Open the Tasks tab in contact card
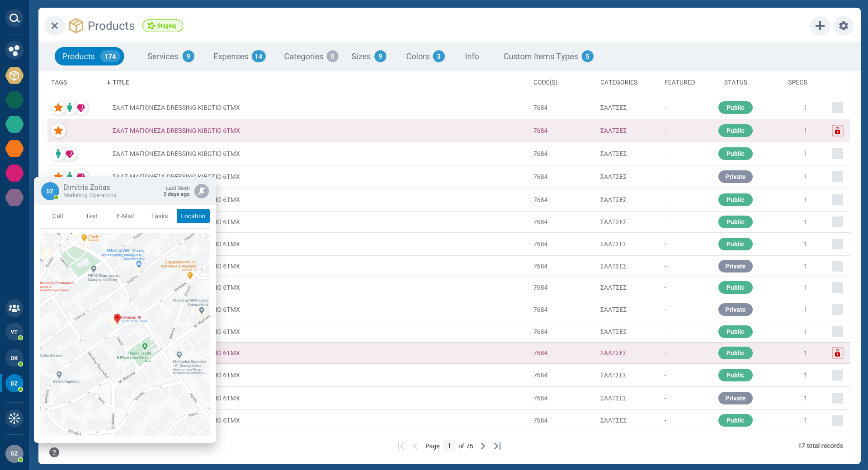The width and height of the screenshot is (868, 470). (x=159, y=216)
